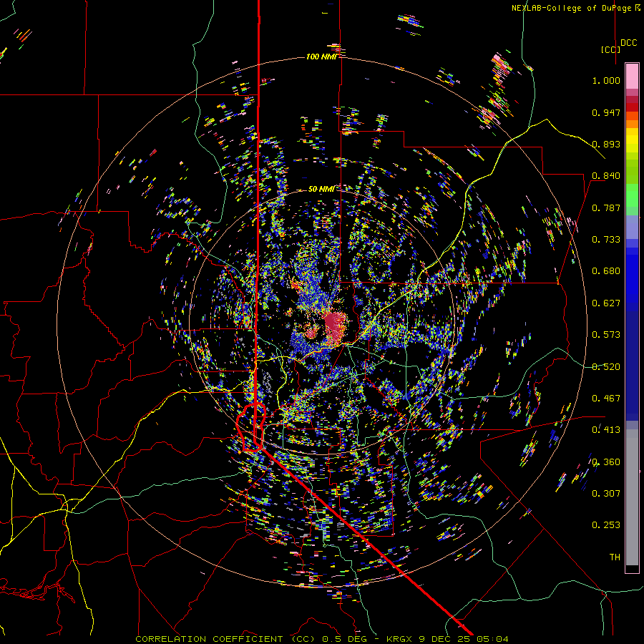644x644 pixels.
Task: Click the 0.360 value on the color scale
Action: [x=606, y=462]
